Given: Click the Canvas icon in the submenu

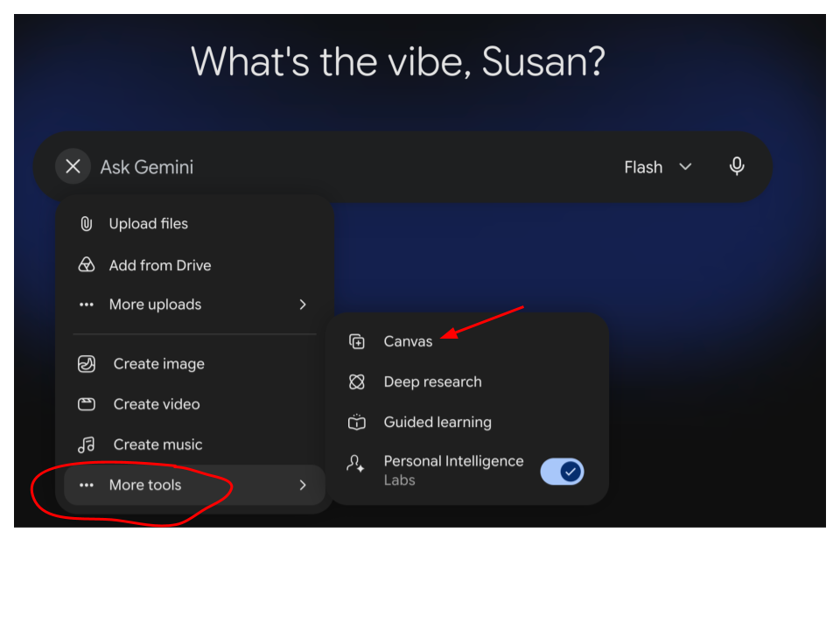Looking at the screenshot, I should coord(357,341).
